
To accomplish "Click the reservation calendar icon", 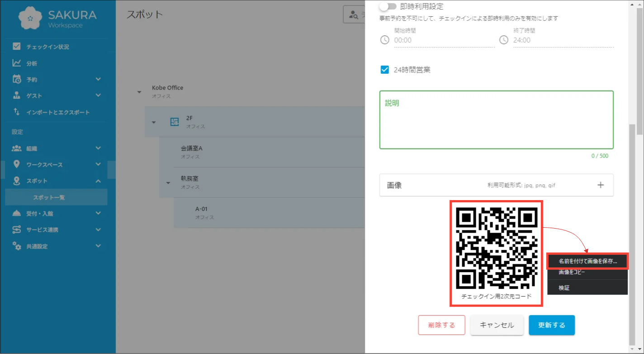I will click(17, 79).
